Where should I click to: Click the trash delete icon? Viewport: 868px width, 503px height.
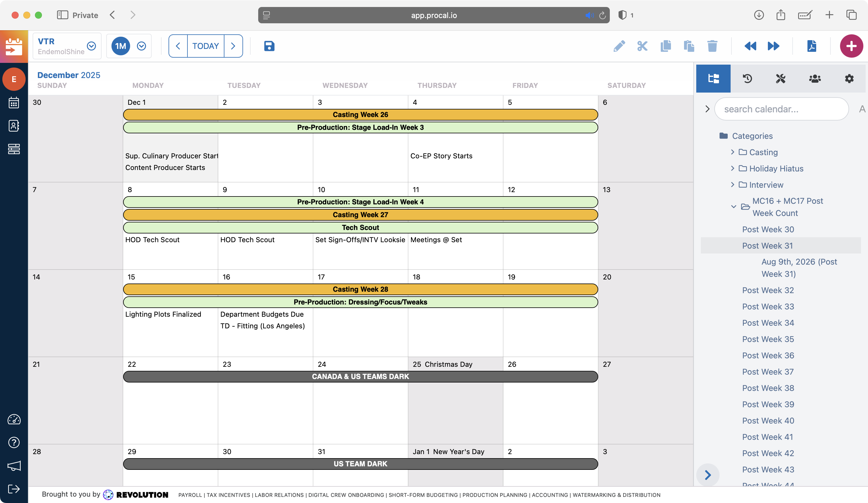click(712, 46)
